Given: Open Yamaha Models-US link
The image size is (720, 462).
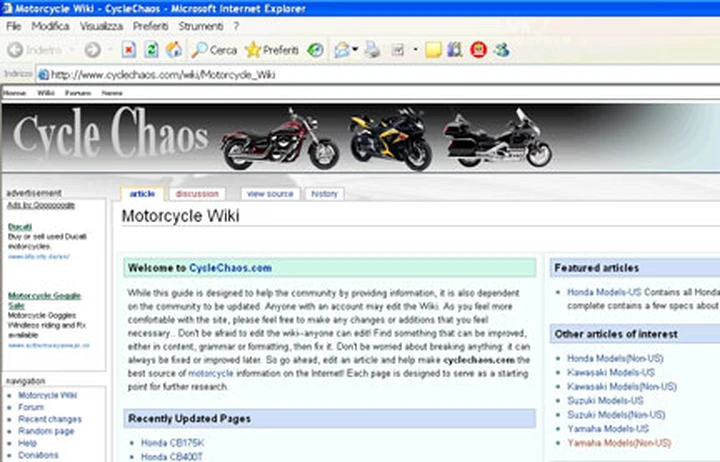Looking at the screenshot, I should [x=608, y=429].
